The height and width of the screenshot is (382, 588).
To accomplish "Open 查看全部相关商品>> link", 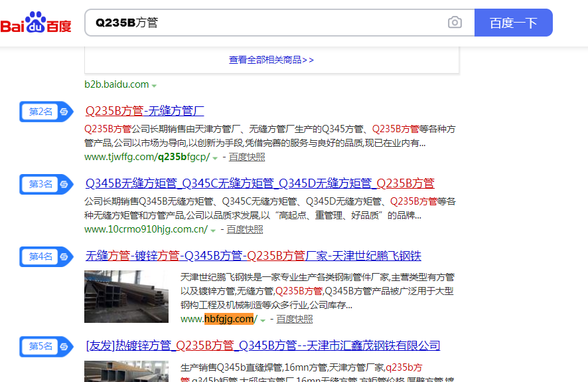I will (271, 60).
